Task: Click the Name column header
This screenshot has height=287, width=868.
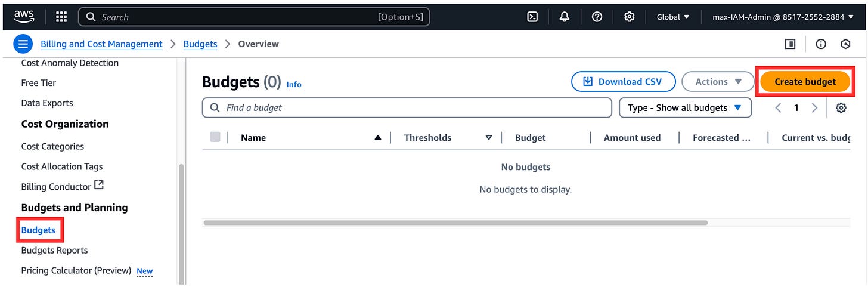Action: pos(253,138)
